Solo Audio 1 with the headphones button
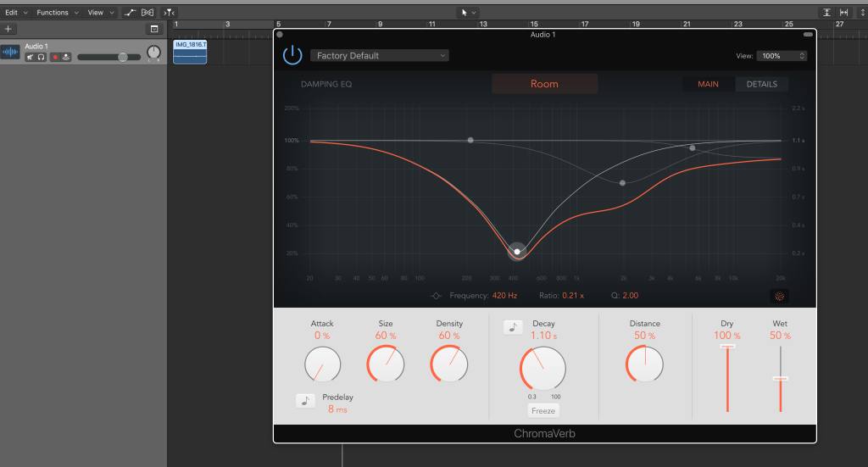Viewport: 868px width, 467px height. click(x=41, y=57)
